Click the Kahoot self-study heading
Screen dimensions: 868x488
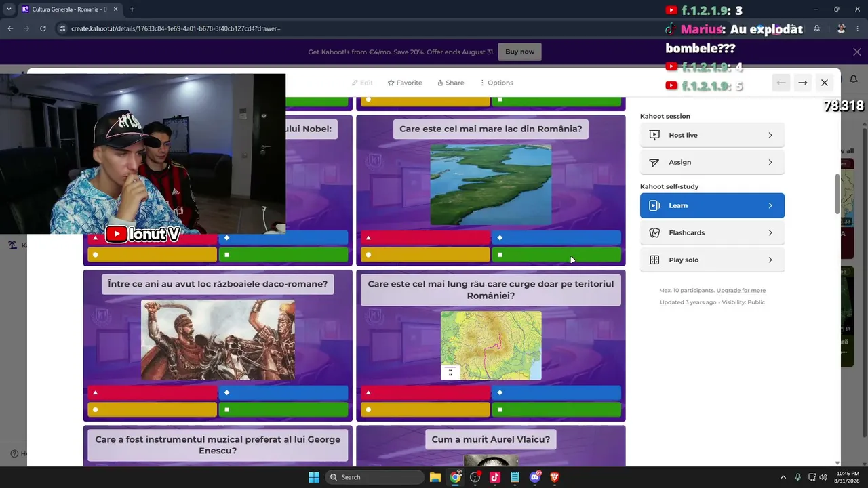tap(669, 186)
